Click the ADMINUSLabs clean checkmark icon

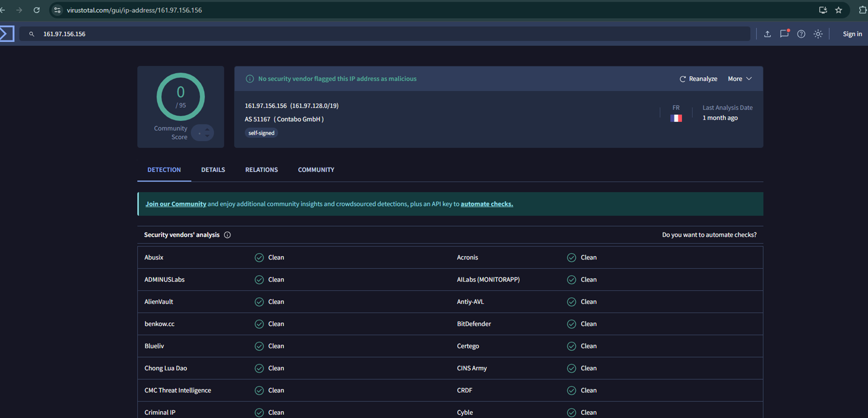(259, 280)
